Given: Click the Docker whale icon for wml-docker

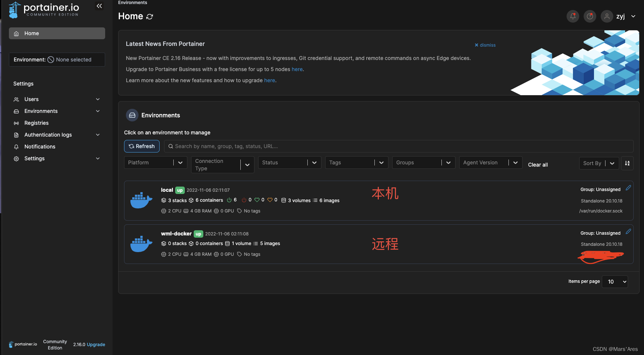Looking at the screenshot, I should tap(141, 244).
